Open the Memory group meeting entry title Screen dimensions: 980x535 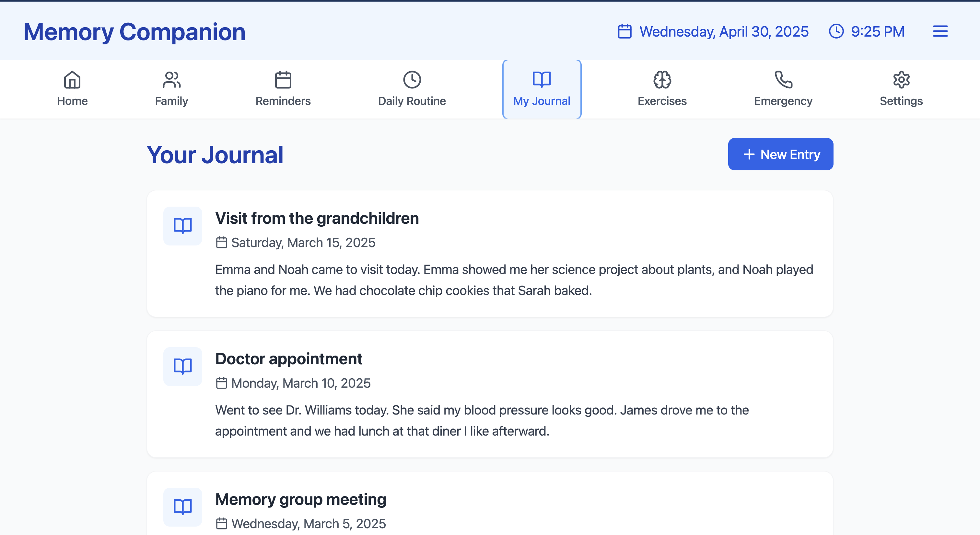click(300, 499)
